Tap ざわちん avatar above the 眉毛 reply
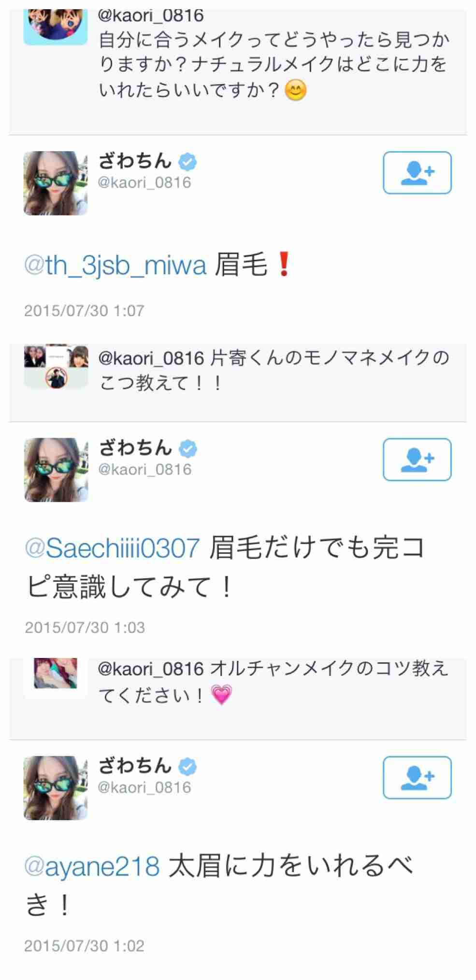Viewport: 476px width, 980px height. (x=56, y=183)
